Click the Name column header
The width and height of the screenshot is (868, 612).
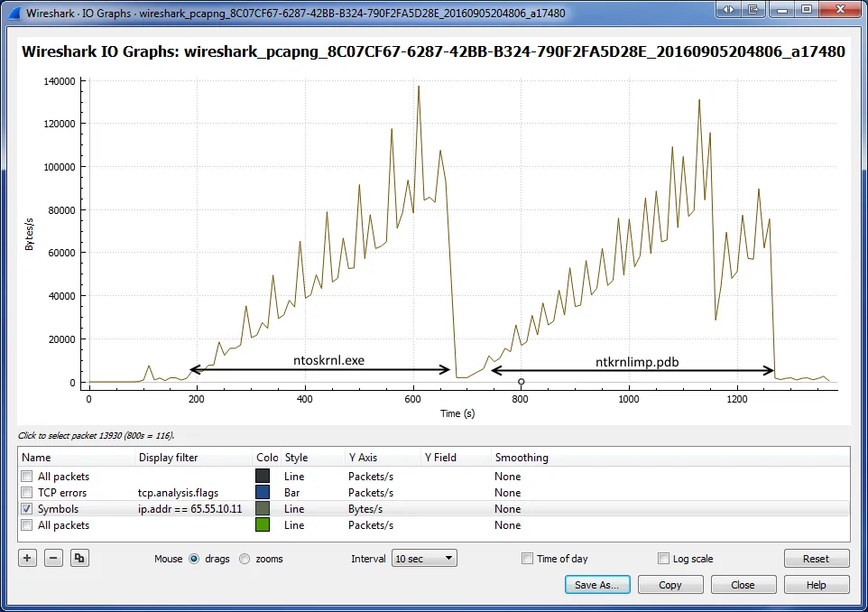(x=77, y=458)
